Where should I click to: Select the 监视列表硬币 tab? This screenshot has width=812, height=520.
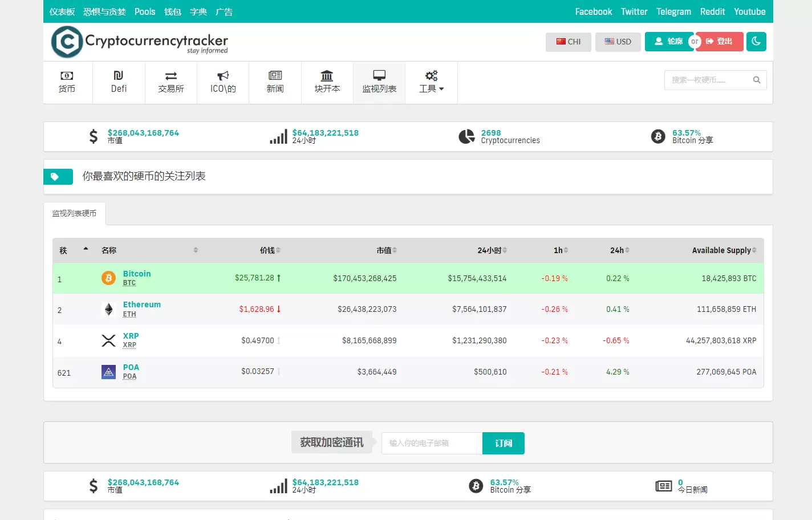coord(75,213)
